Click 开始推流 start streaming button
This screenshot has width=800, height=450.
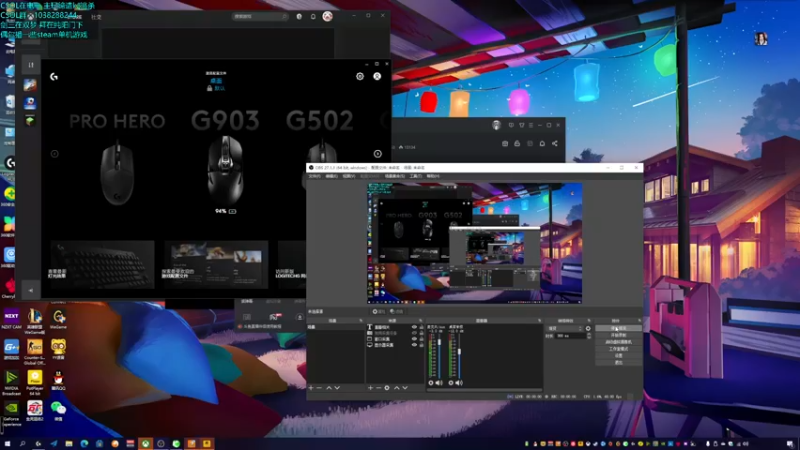coord(618,328)
